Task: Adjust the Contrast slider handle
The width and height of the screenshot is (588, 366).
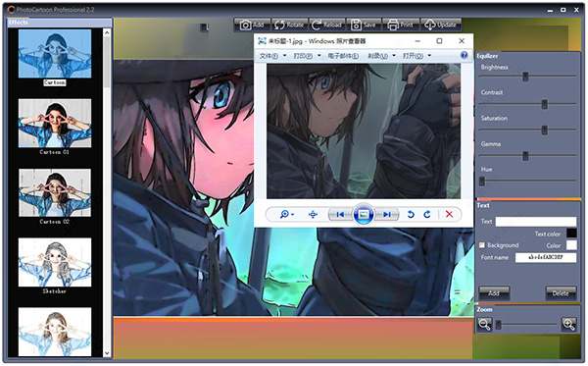Action: (x=544, y=104)
